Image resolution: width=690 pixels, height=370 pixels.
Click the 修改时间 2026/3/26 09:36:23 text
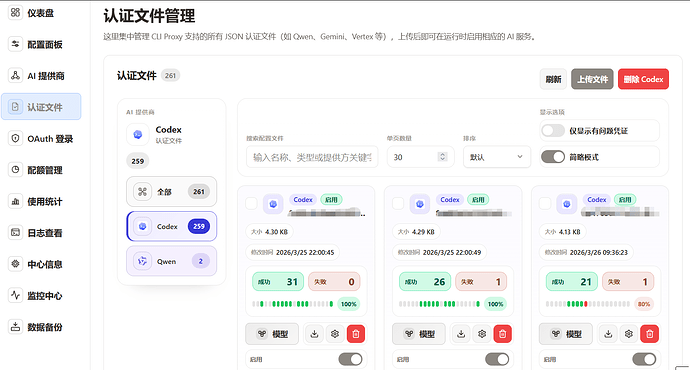[586, 253]
